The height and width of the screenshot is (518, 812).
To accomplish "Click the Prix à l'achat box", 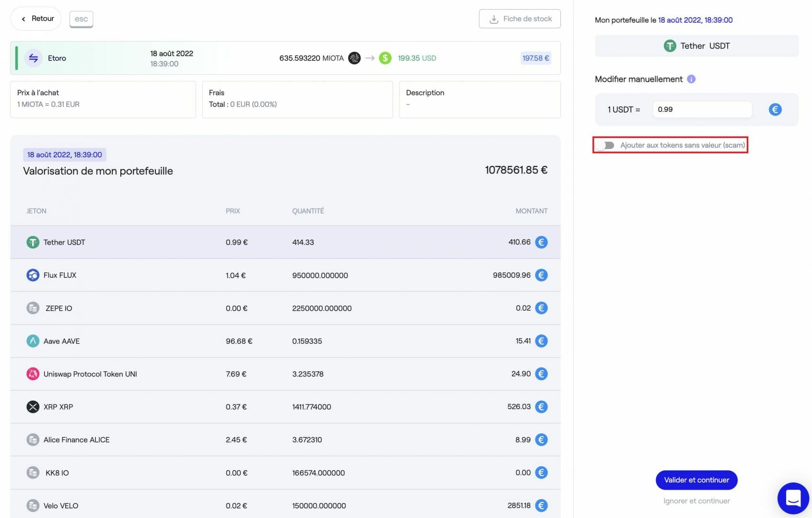I will (103, 99).
